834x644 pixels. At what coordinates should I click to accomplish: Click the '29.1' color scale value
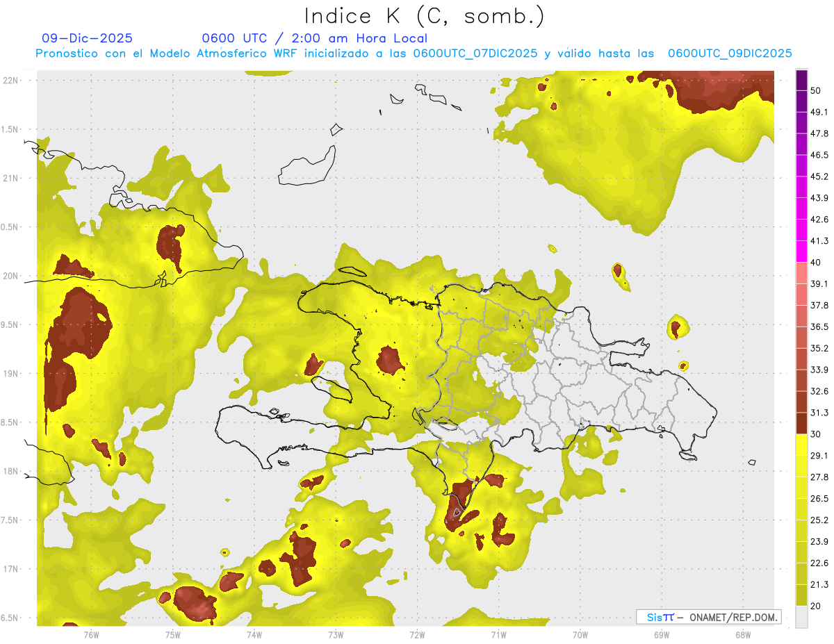coord(819,456)
